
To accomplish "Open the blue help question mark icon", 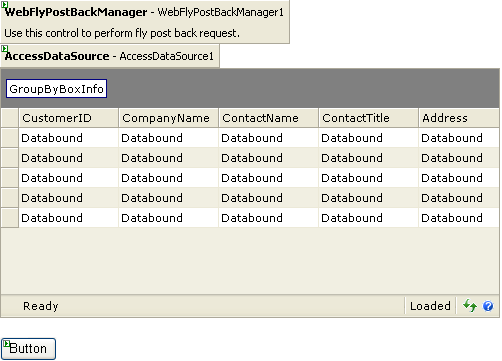I will point(488,306).
